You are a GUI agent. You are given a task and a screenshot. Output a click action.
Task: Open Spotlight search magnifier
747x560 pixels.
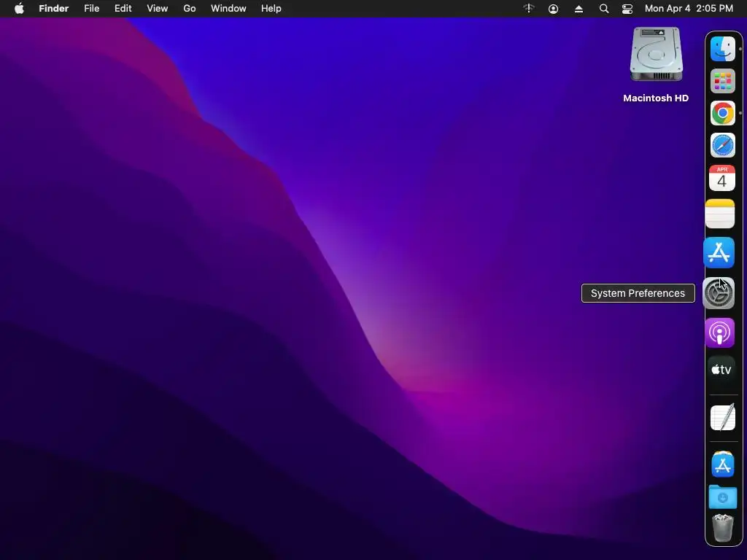(603, 9)
